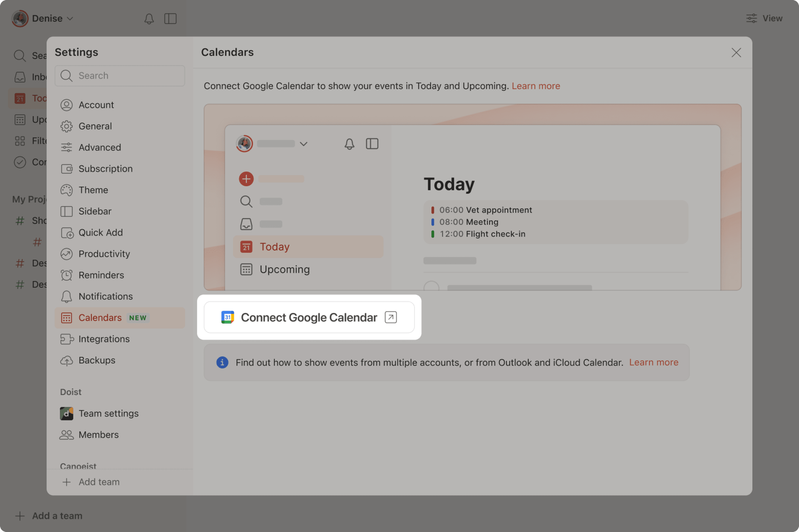
Task: Open Team settings for Doist
Action: 108,414
